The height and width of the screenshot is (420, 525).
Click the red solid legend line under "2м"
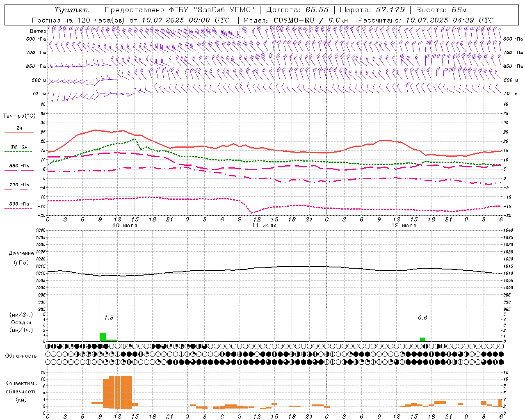(19, 132)
